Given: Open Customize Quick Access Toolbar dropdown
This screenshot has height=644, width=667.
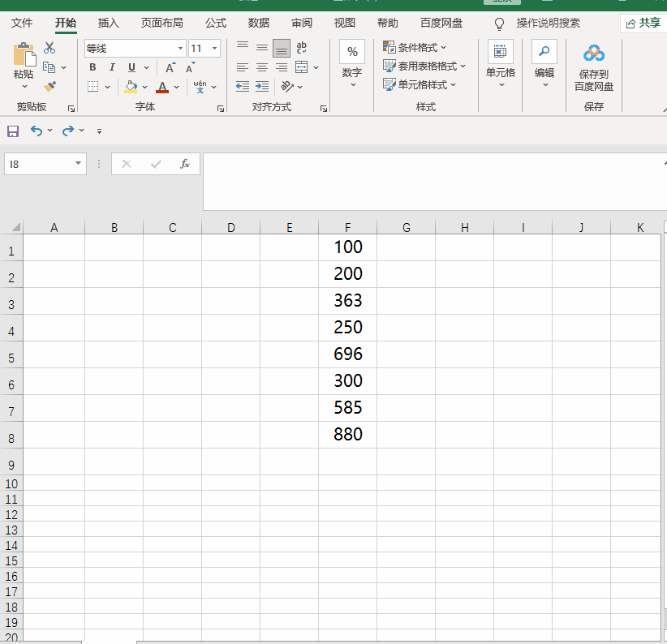Looking at the screenshot, I should pyautogui.click(x=99, y=131).
